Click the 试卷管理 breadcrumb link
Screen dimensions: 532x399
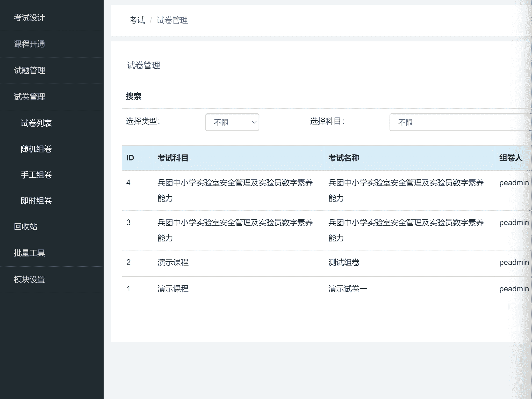click(x=172, y=20)
